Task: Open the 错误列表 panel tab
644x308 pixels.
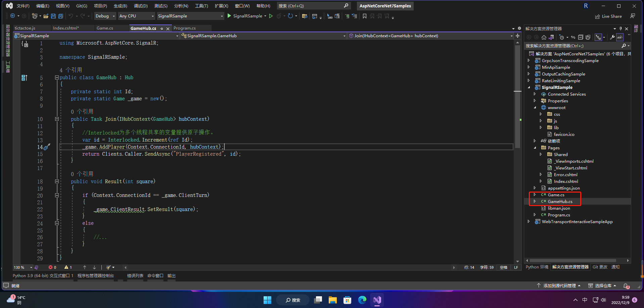Action: click(x=135, y=276)
